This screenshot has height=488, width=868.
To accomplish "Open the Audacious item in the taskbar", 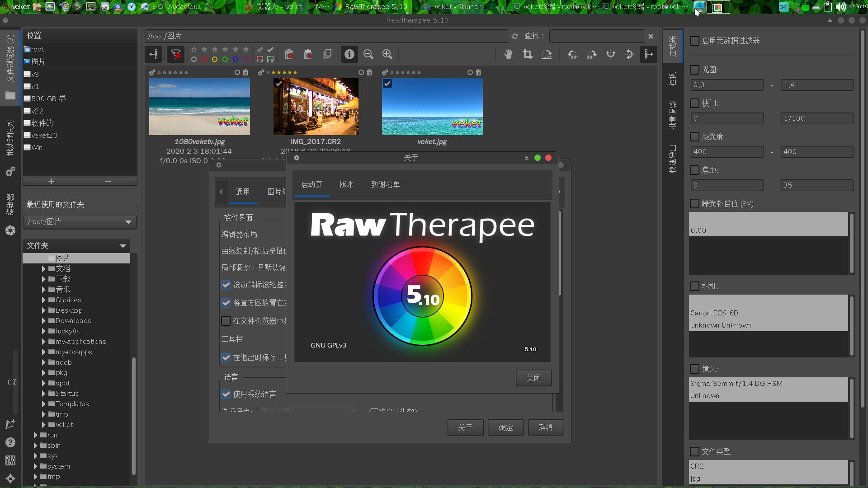I will click(x=184, y=7).
